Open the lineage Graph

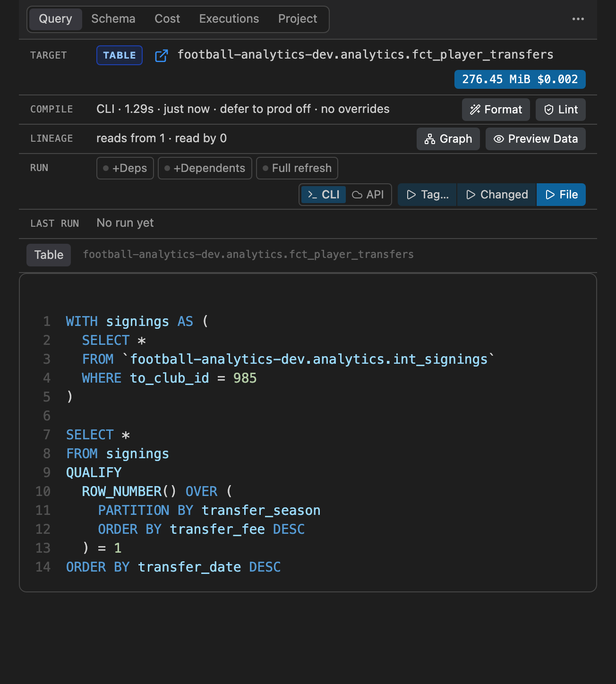click(x=448, y=139)
